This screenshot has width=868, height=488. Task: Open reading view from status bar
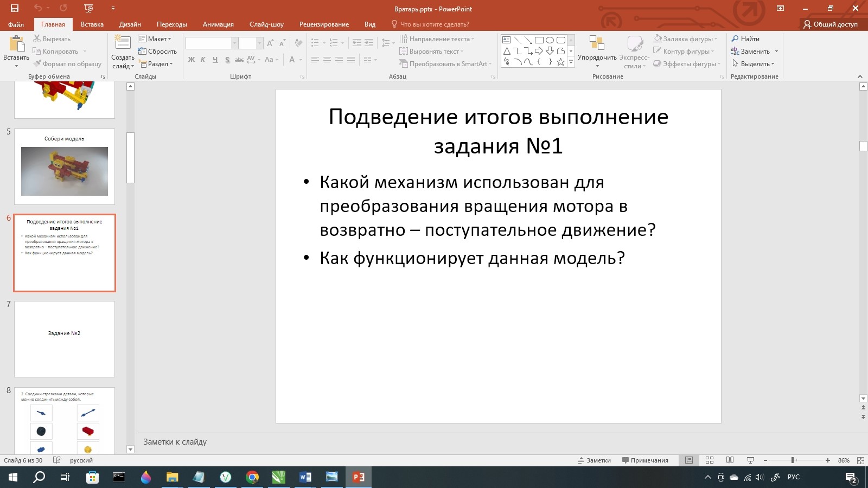(730, 460)
